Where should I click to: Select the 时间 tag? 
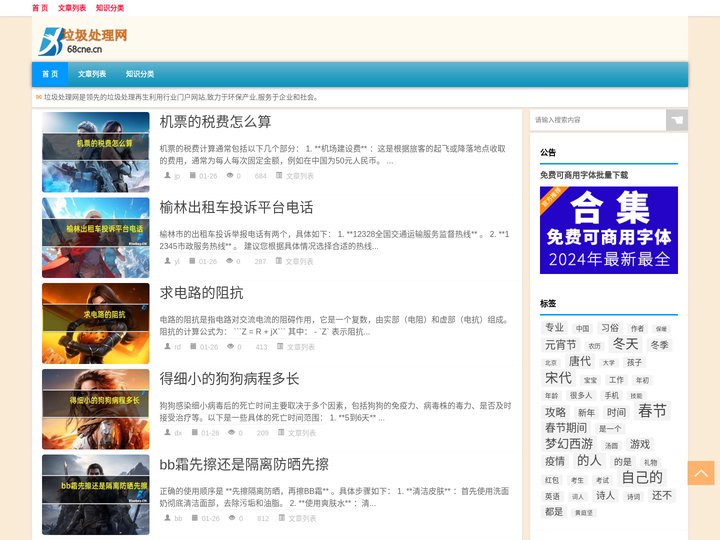[x=616, y=412]
